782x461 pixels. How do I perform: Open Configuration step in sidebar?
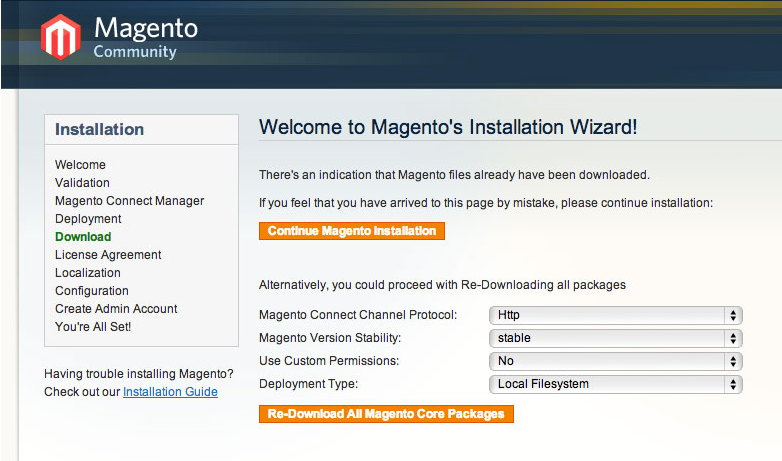(x=92, y=291)
